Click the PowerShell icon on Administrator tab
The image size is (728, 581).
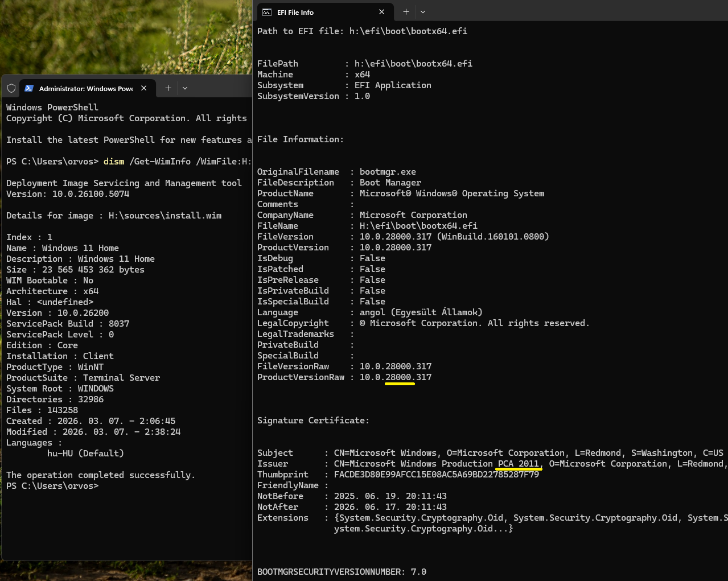29,88
